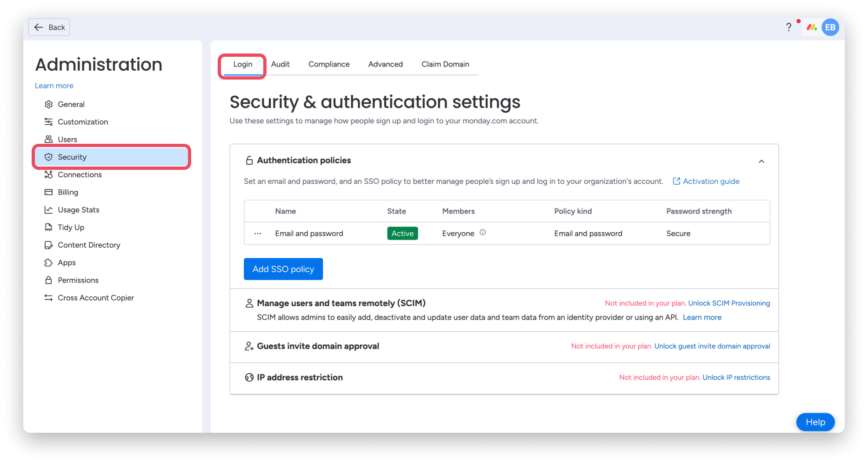Screen dimensions: 868x463
Task: Open the blue Help bubble
Action: click(815, 422)
